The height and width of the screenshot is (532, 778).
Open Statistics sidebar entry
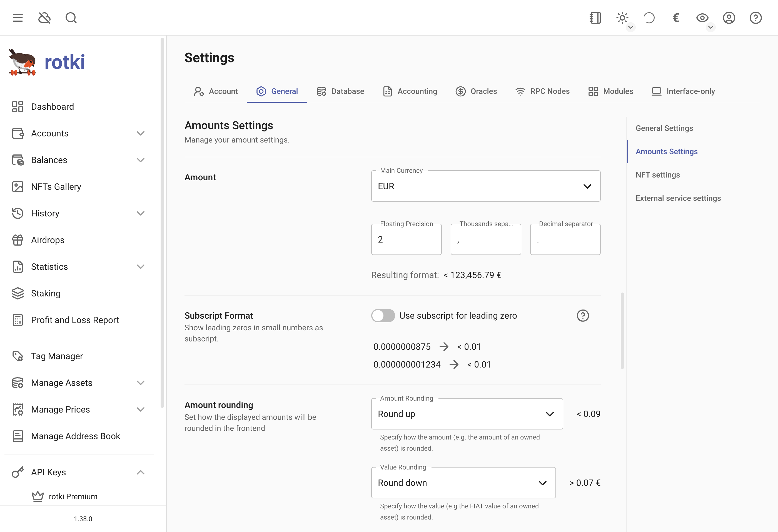pos(79,266)
